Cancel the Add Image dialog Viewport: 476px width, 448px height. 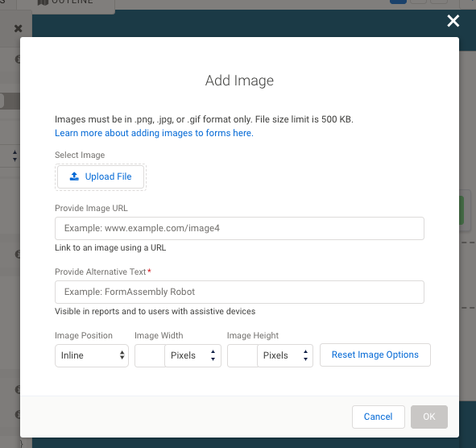pos(379,417)
